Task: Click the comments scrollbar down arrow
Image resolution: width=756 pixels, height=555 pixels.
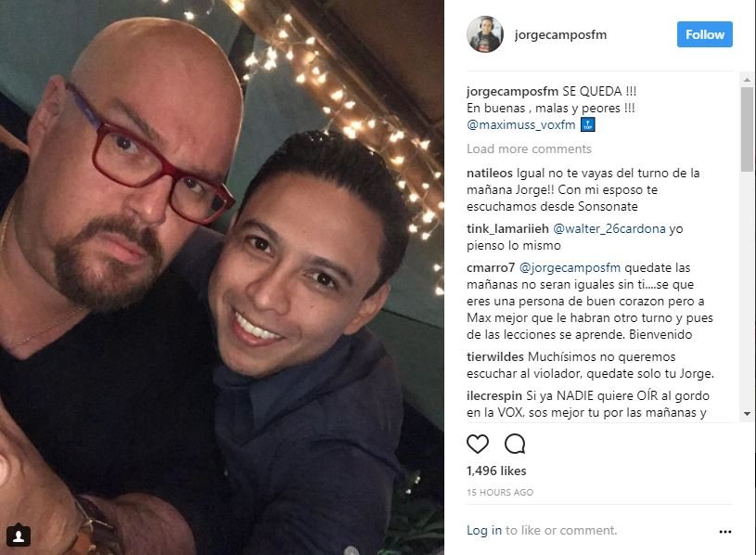Action: (747, 414)
